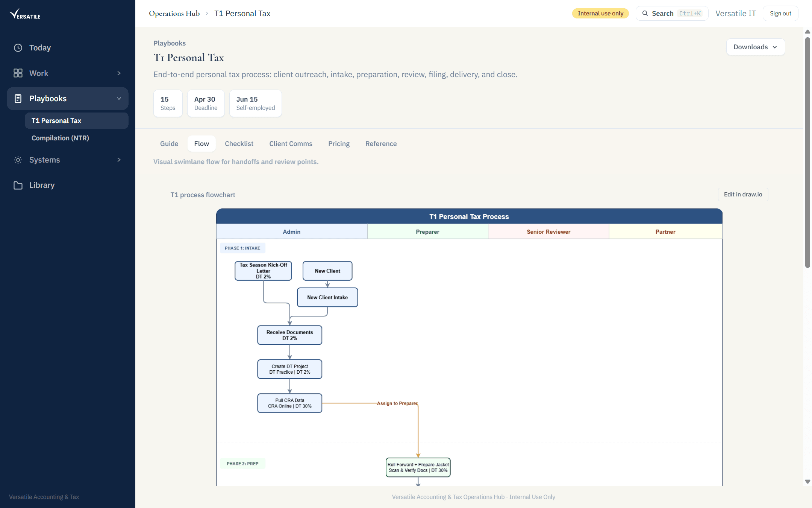The height and width of the screenshot is (508, 812).
Task: Open the Today page
Action: click(x=68, y=48)
